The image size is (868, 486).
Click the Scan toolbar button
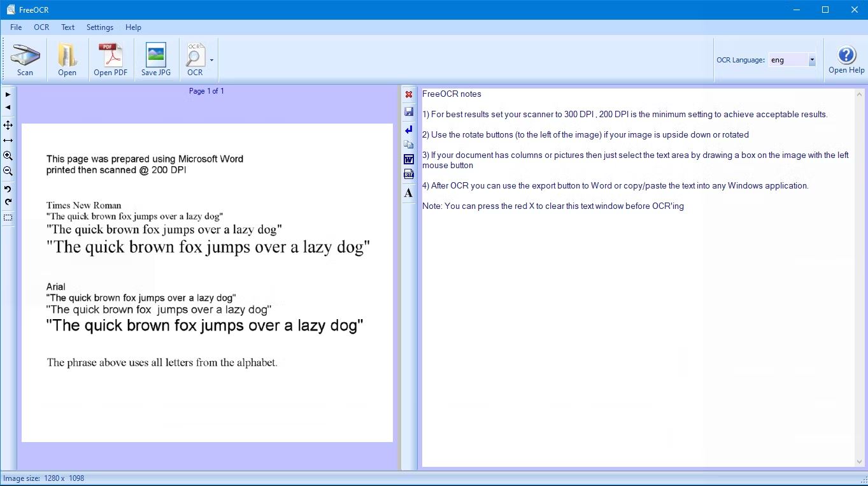click(x=25, y=60)
